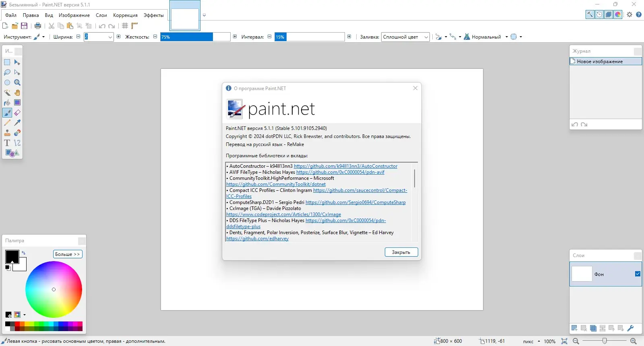The height and width of the screenshot is (346, 644).
Task: Expand the Ширина brush width combo box
Action: (x=110, y=37)
